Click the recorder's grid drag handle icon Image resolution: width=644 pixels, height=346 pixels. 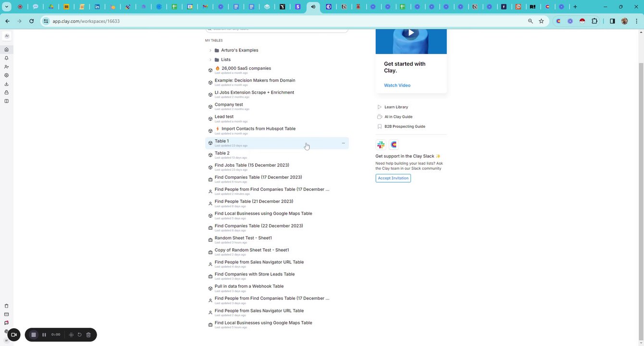click(x=71, y=334)
